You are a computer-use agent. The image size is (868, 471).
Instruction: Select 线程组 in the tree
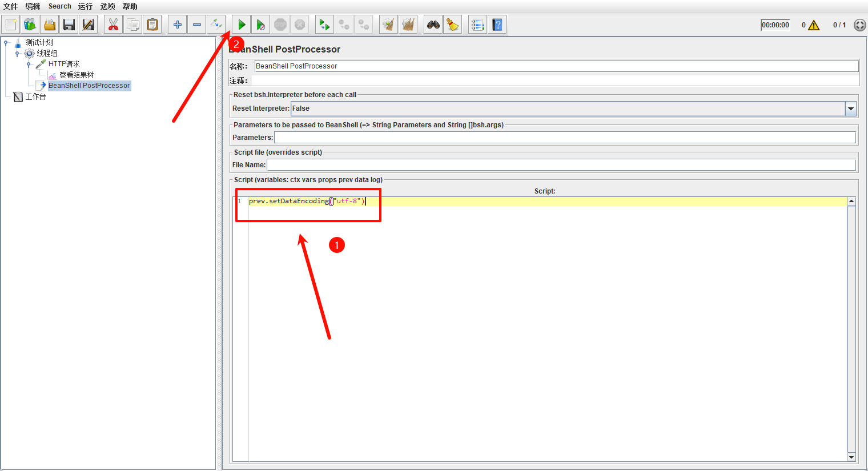47,53
